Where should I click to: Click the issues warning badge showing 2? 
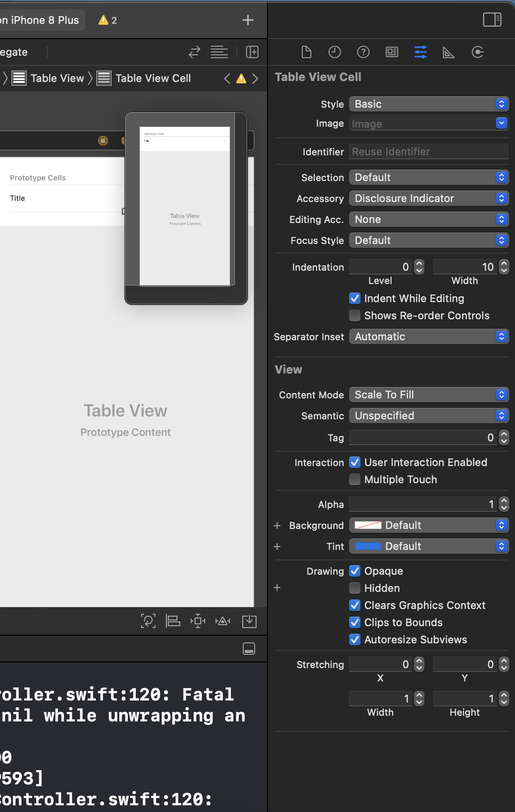click(x=108, y=20)
